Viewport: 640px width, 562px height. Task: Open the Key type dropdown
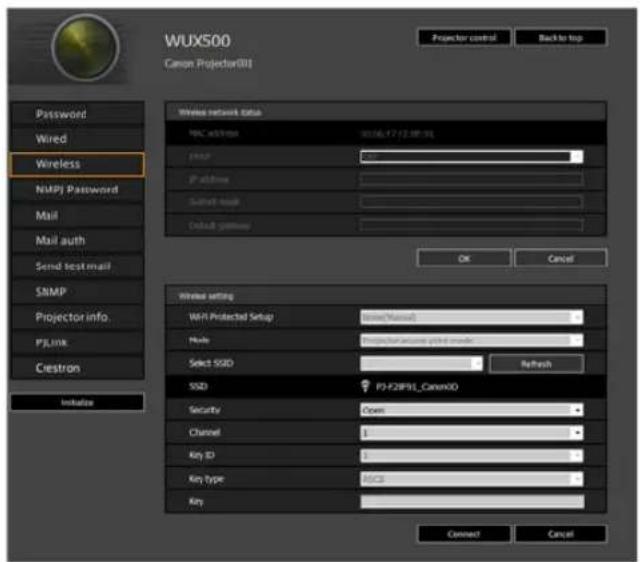click(x=471, y=479)
